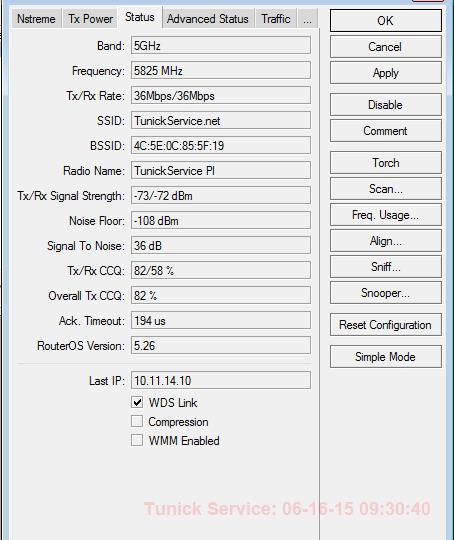Click the Overall Tx CCQ field
This screenshot has width=454, height=540.
coord(221,295)
